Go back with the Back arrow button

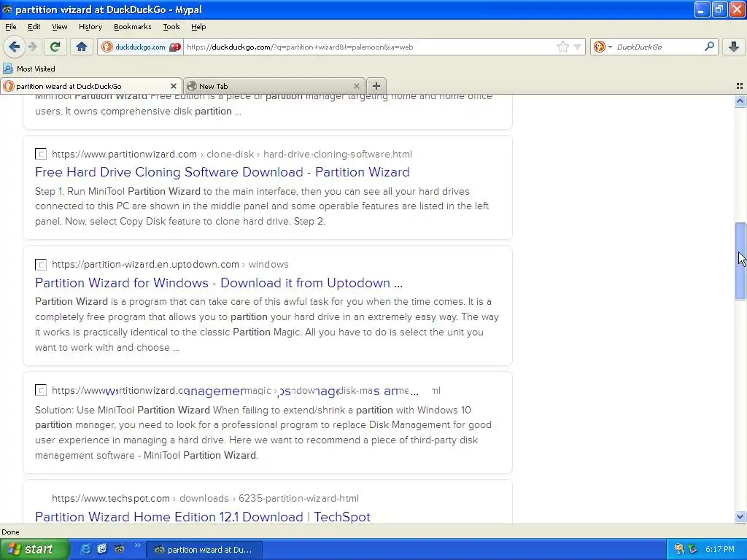[x=14, y=47]
